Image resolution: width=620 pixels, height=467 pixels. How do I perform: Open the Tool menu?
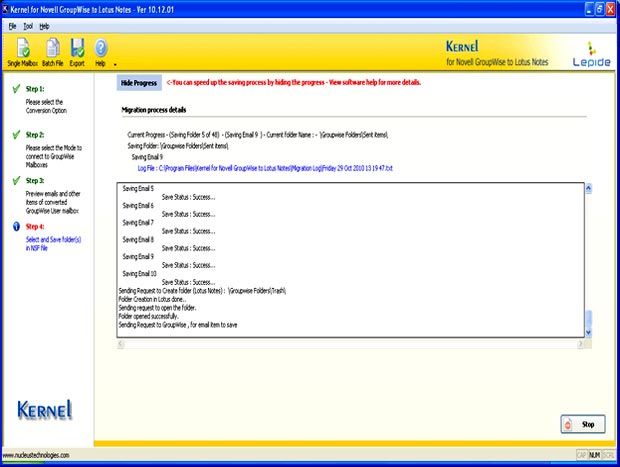(x=28, y=26)
